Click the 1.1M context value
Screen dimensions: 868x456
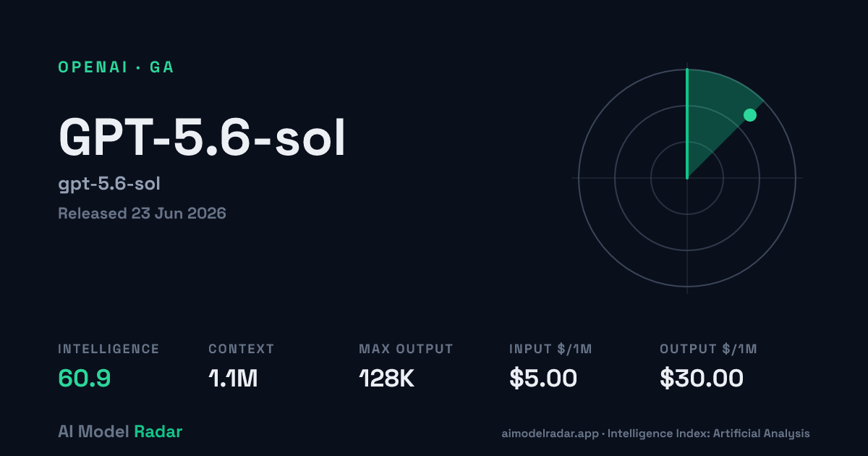pyautogui.click(x=233, y=378)
